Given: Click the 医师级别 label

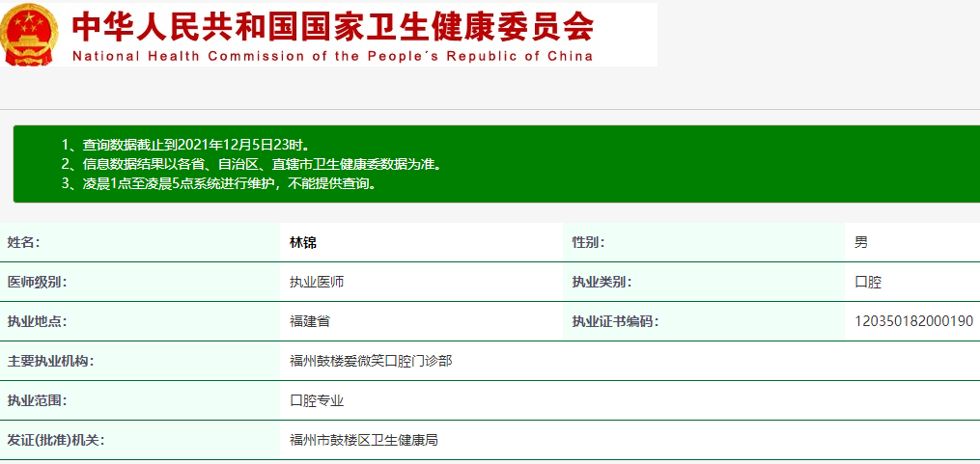Looking at the screenshot, I should [x=38, y=283].
